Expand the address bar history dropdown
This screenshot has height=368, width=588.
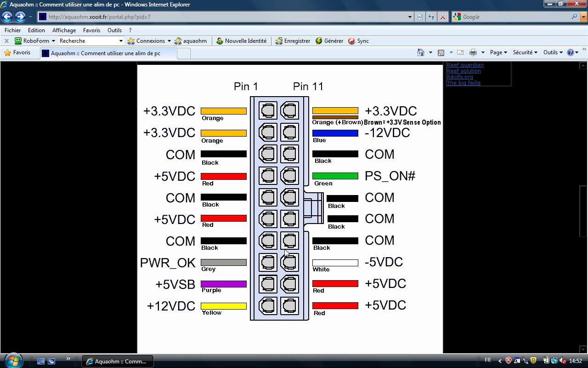pos(410,17)
